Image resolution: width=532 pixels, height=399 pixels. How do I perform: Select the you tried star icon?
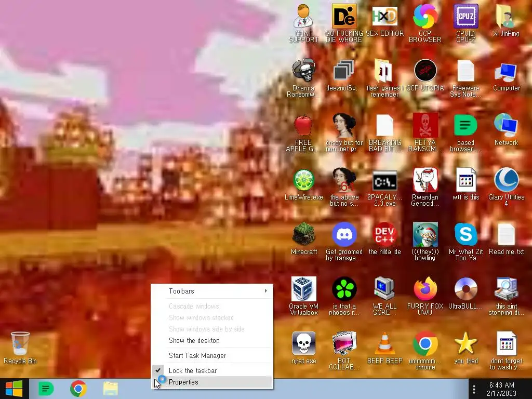pyautogui.click(x=465, y=348)
